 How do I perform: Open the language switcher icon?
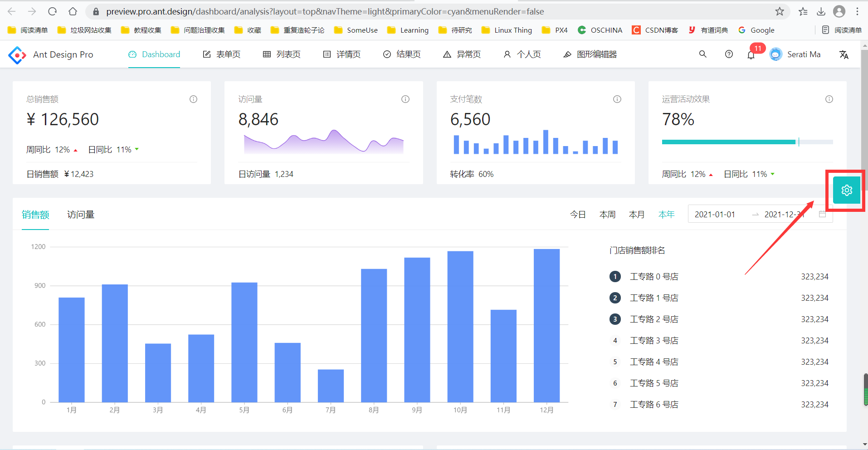844,54
